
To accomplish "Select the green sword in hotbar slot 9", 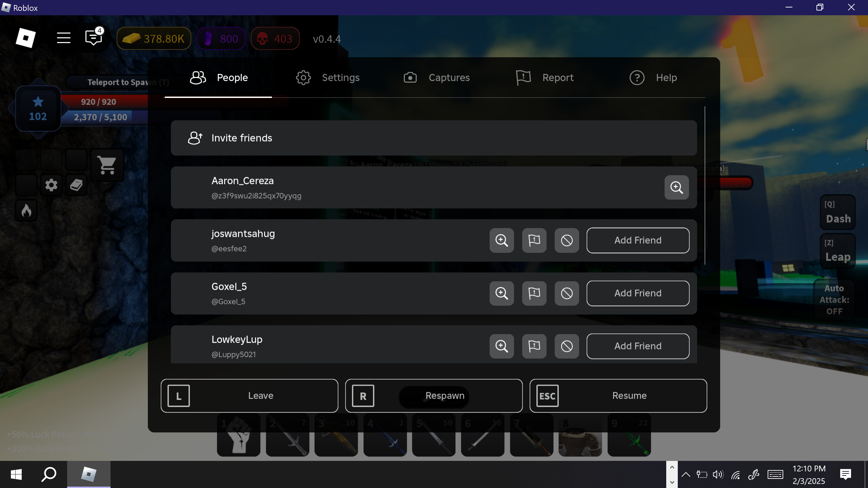I will (629, 435).
